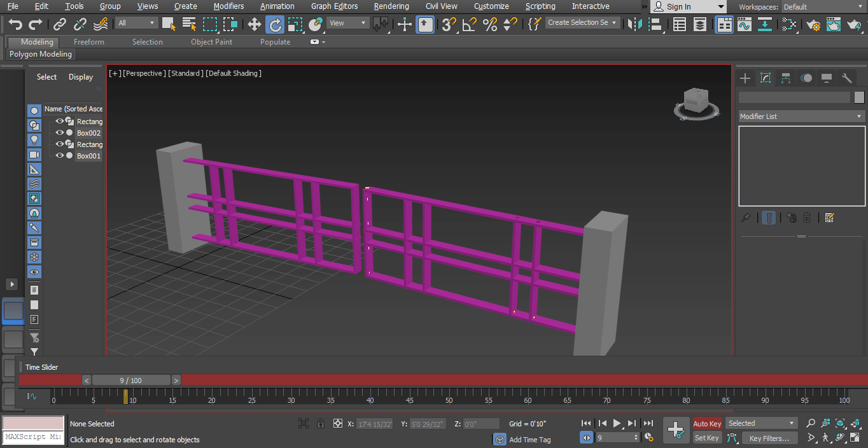Open the All selection filter dropdown
The image size is (868, 448).
pos(136,22)
